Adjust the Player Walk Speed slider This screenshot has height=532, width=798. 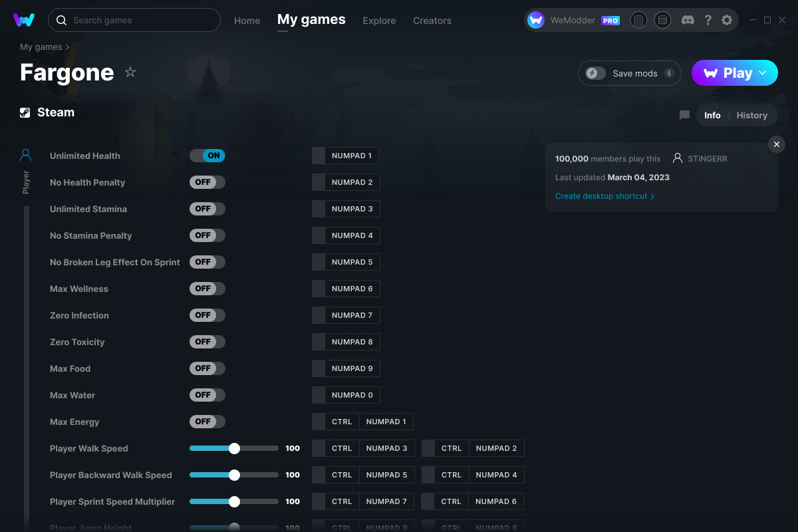pyautogui.click(x=234, y=448)
